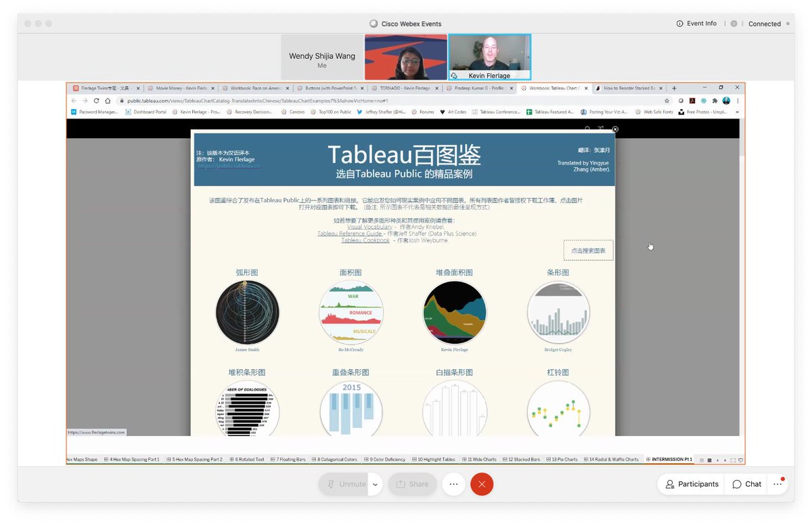
Task: Open the Alt Codes bookmark
Action: (x=453, y=112)
